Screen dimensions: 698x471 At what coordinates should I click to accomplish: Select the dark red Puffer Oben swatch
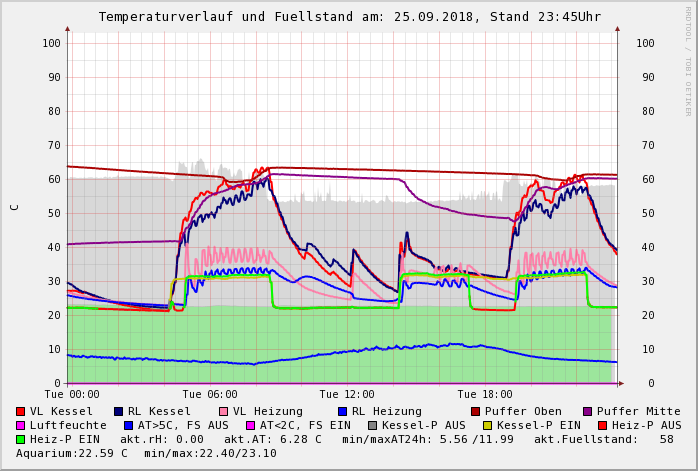click(x=475, y=411)
